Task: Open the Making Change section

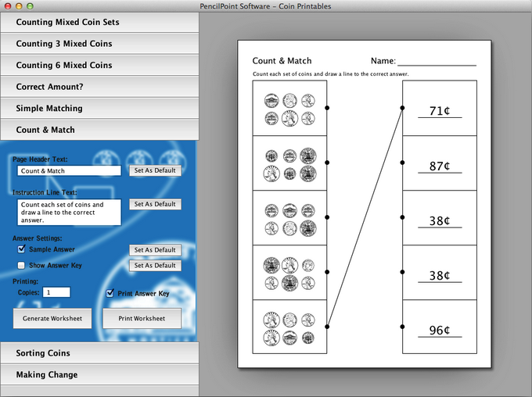Action: (100, 375)
